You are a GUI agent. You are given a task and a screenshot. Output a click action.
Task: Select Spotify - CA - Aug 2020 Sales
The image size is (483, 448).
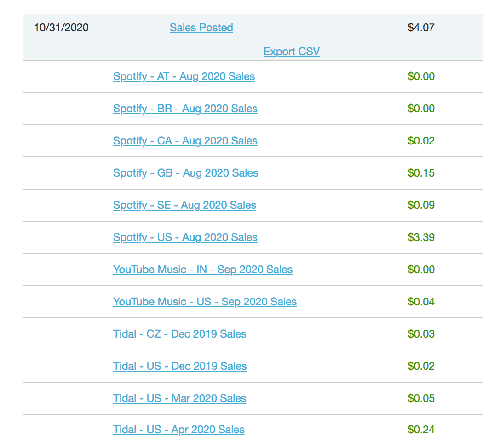pos(185,141)
